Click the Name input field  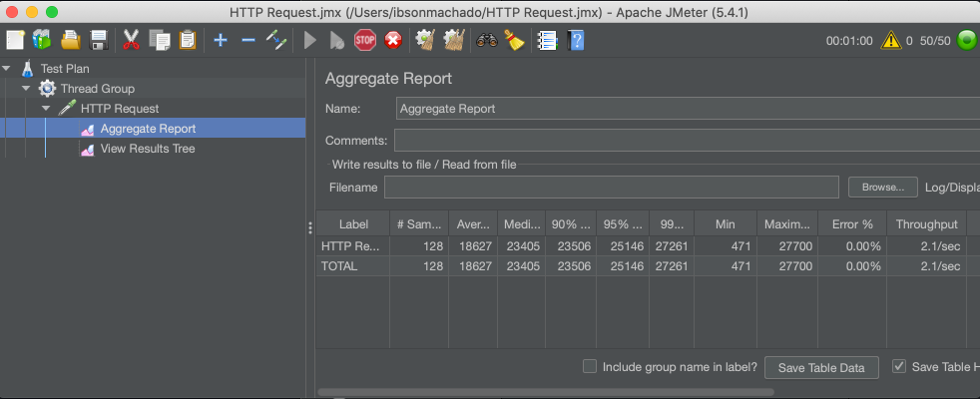[688, 109]
